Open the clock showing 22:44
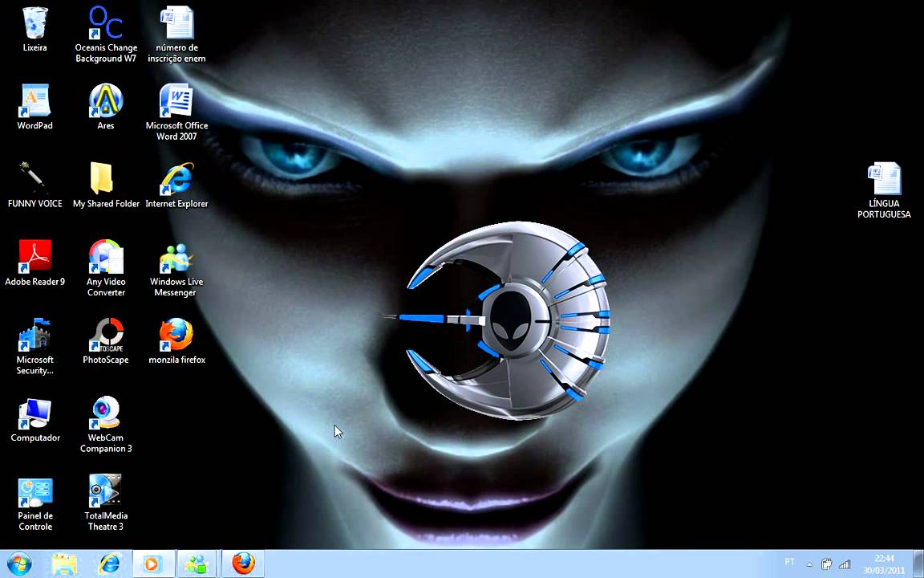 884,564
